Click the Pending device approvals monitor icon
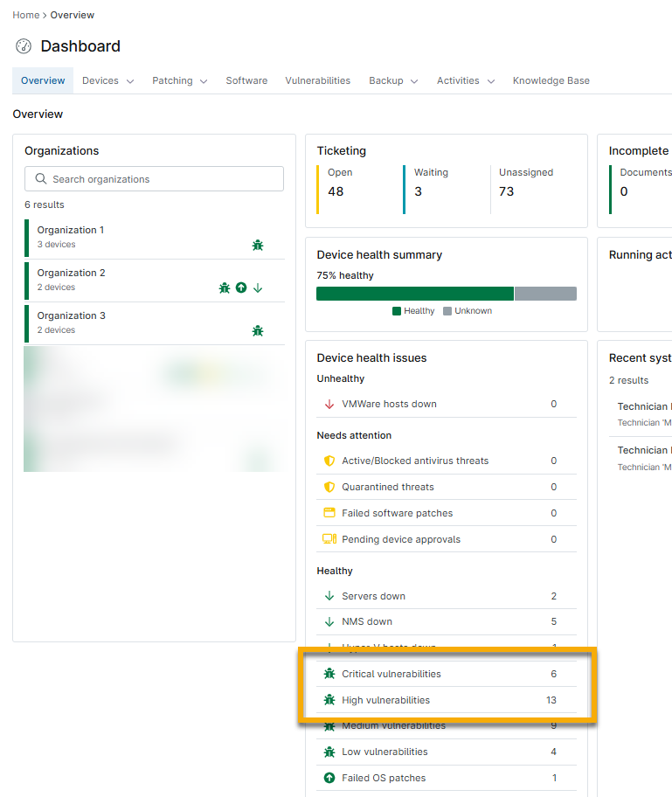Viewport: 672px width, 797px height. click(329, 539)
